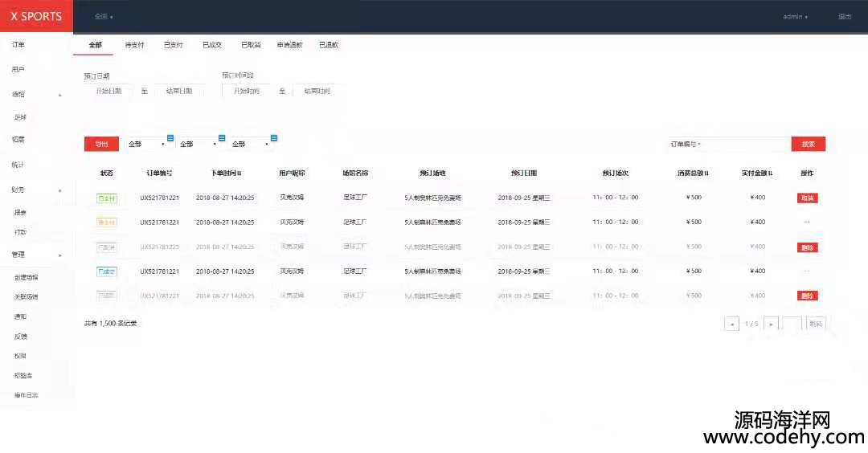This screenshot has height=453, width=868.
Task: Click the 订单编号 column header
Action: 159,173
